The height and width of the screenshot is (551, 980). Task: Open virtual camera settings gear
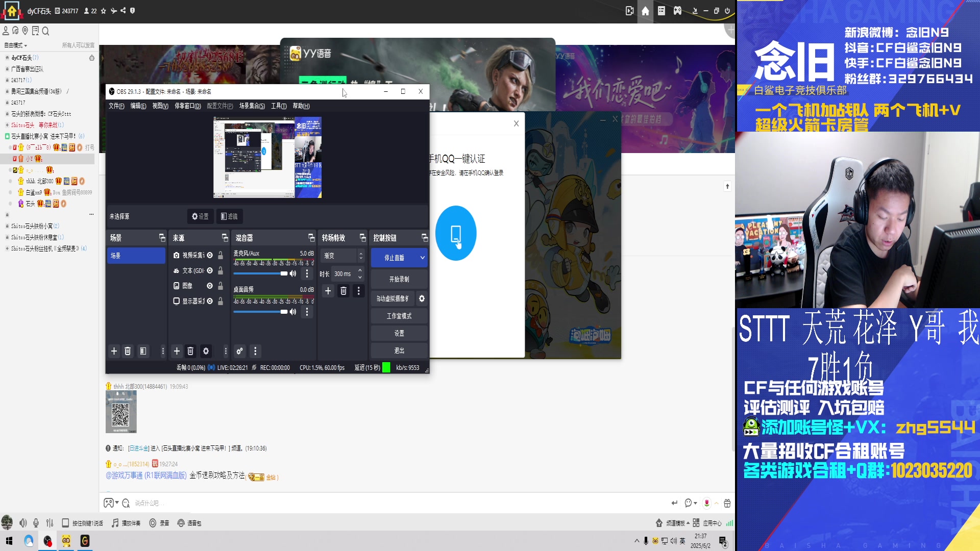422,298
